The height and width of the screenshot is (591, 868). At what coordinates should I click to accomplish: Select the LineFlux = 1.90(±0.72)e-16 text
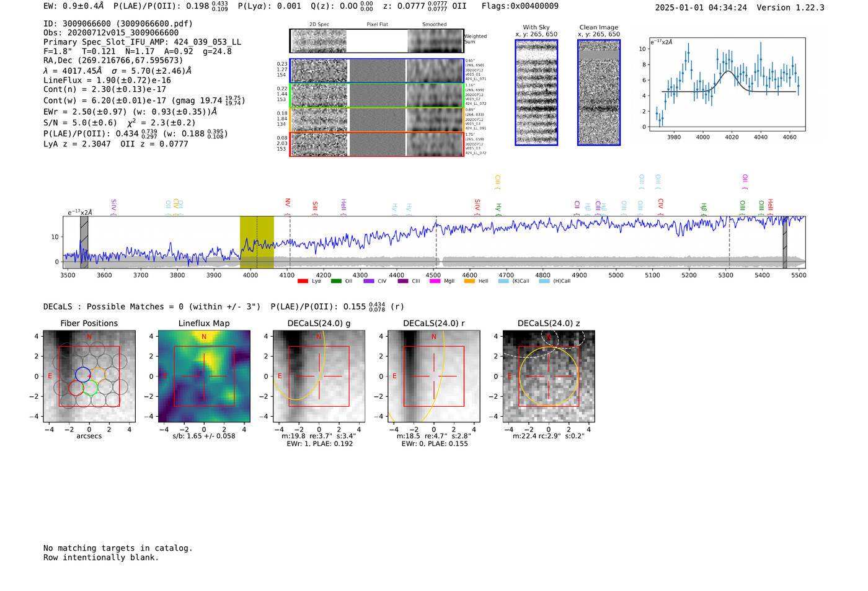coord(107,81)
